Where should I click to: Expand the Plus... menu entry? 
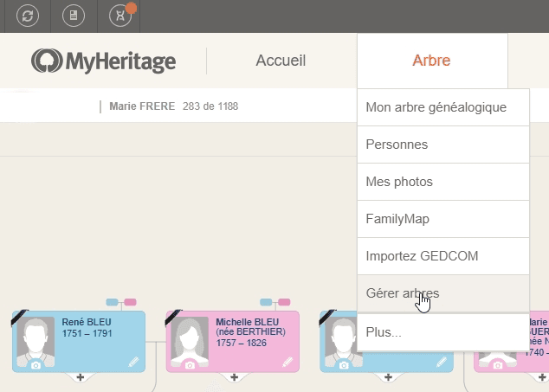pos(443,332)
